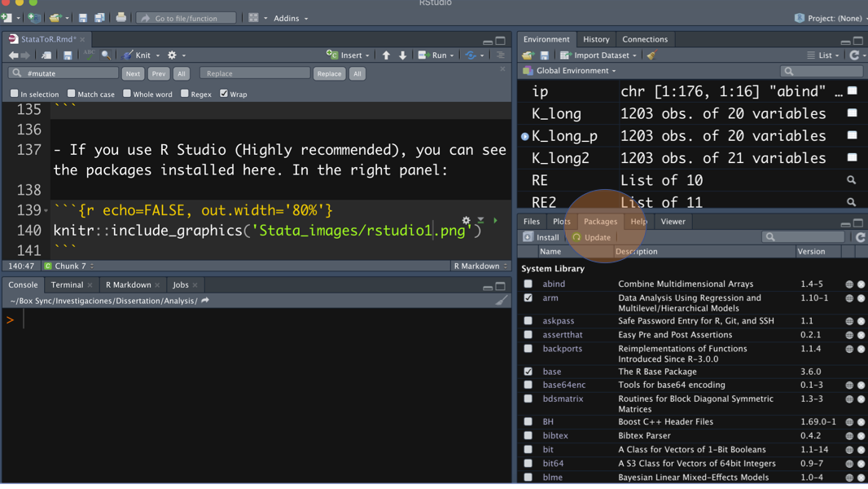Open the Insert chunk dropdown
The image size is (868, 489).
348,55
